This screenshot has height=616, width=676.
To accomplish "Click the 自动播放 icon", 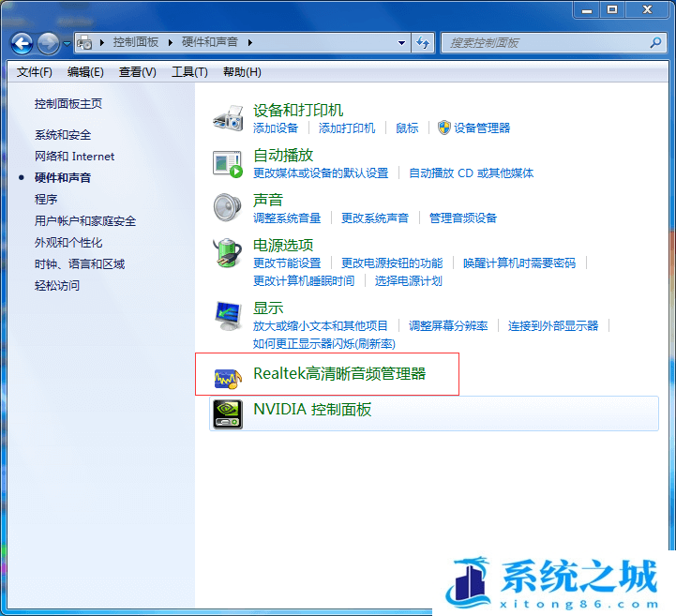I will coord(228,163).
